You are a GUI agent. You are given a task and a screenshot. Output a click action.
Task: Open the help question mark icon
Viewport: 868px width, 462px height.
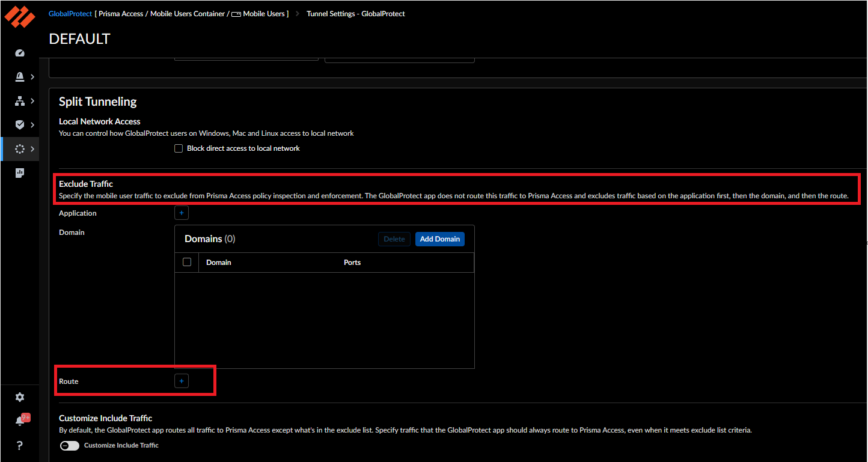(20, 445)
